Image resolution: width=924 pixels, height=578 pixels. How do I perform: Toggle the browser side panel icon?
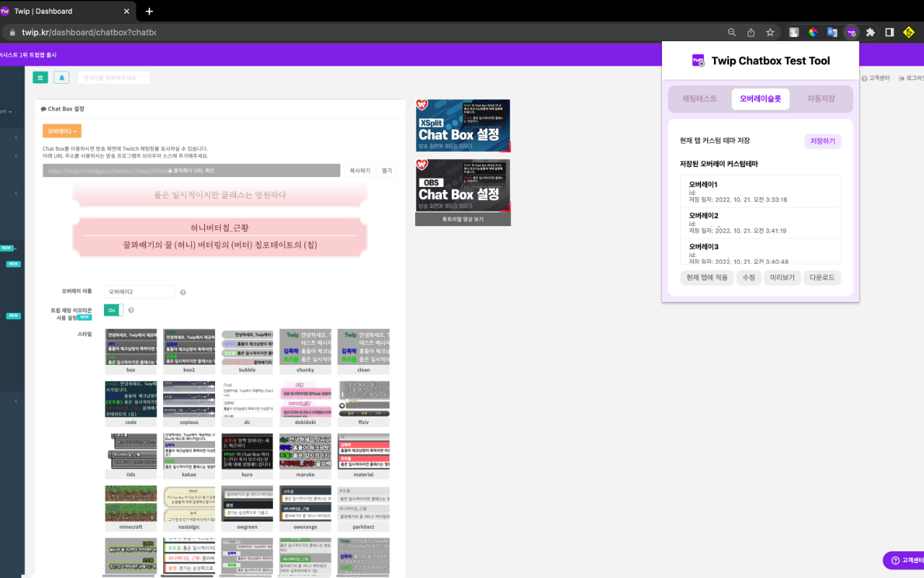point(889,33)
